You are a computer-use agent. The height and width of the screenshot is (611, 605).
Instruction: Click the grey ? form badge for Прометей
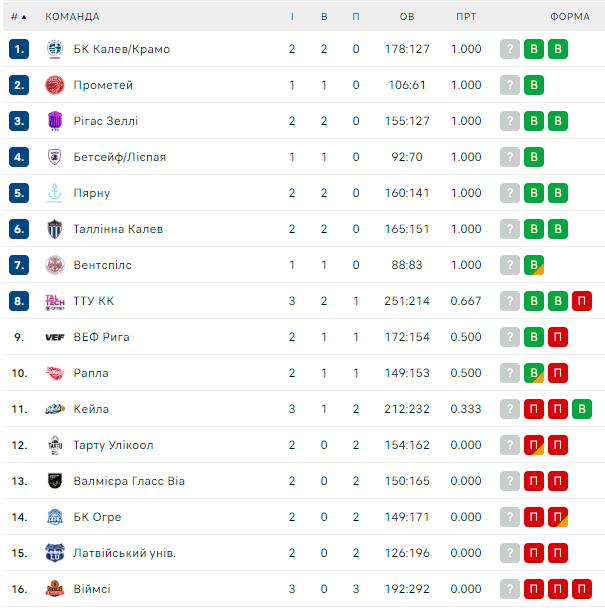pos(510,85)
